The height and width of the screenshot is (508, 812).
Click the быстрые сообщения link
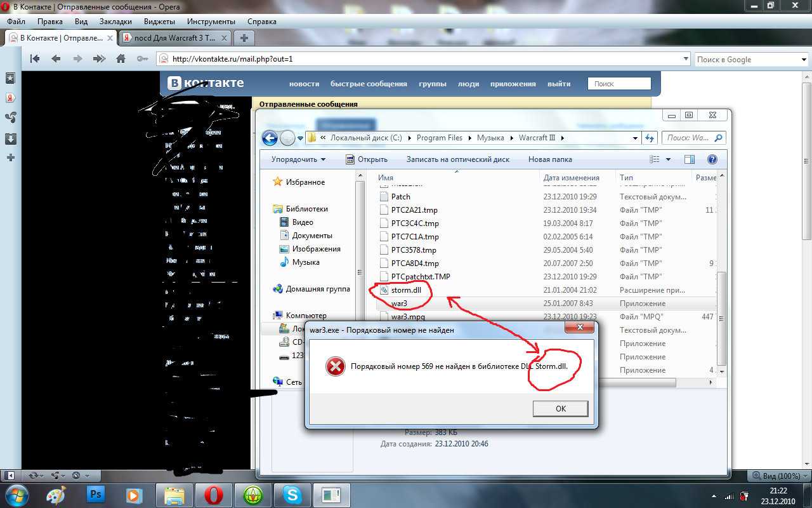coord(369,84)
